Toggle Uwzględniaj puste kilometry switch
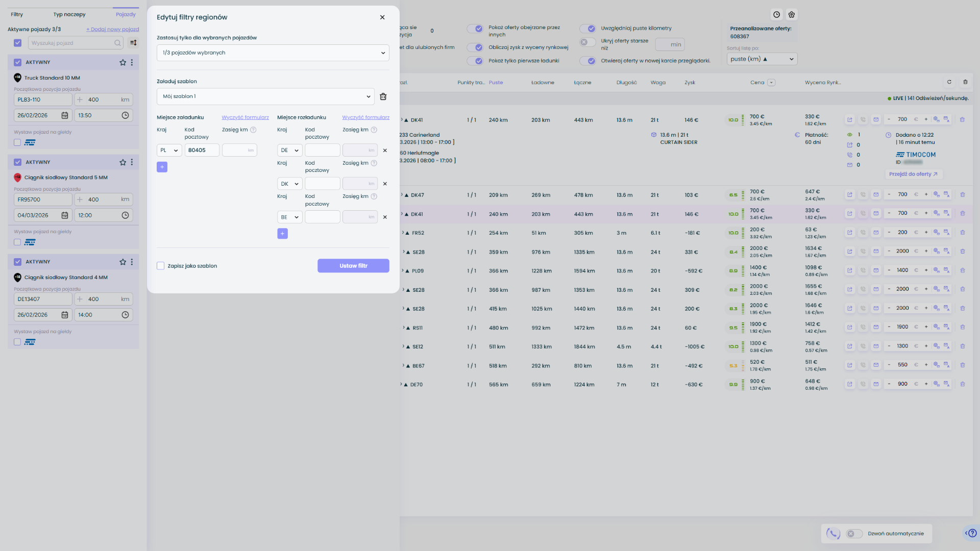The height and width of the screenshot is (551, 980). 588,29
